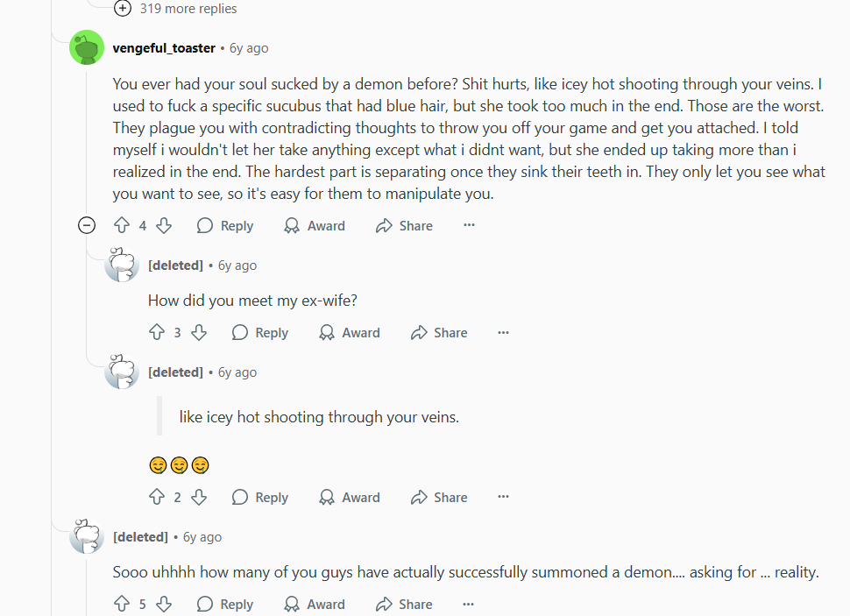The width and height of the screenshot is (850, 616).
Task: Open more options on vengeful_toaster's comment
Action: [x=469, y=226]
